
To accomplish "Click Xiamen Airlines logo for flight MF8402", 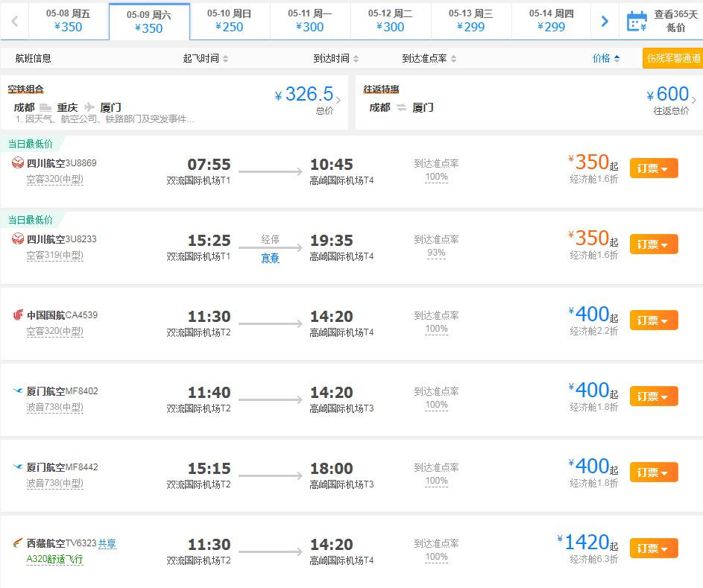I will click(x=18, y=391).
